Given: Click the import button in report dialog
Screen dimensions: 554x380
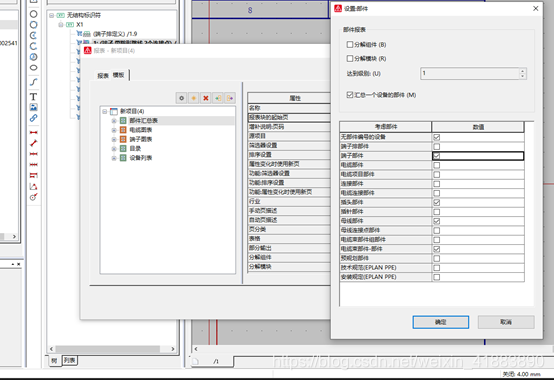Looking at the screenshot, I should 218,98.
